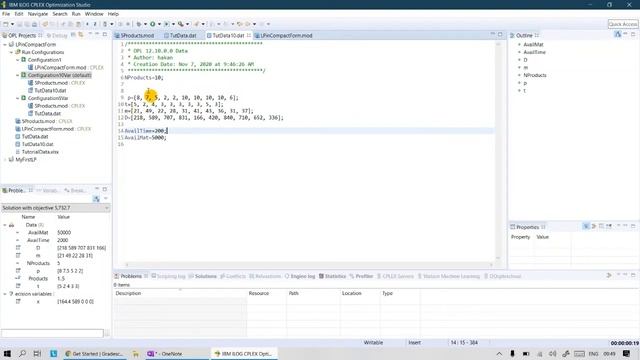Image resolution: width=640 pixels, height=360 pixels.
Task: Click the editor vertical scrollbar
Action: [498, 151]
